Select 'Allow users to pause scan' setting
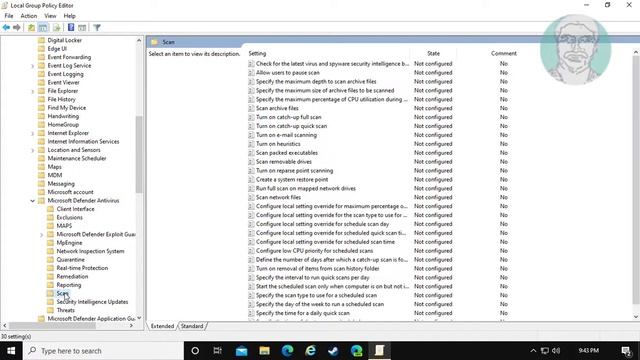The width and height of the screenshot is (640, 360). (x=288, y=73)
